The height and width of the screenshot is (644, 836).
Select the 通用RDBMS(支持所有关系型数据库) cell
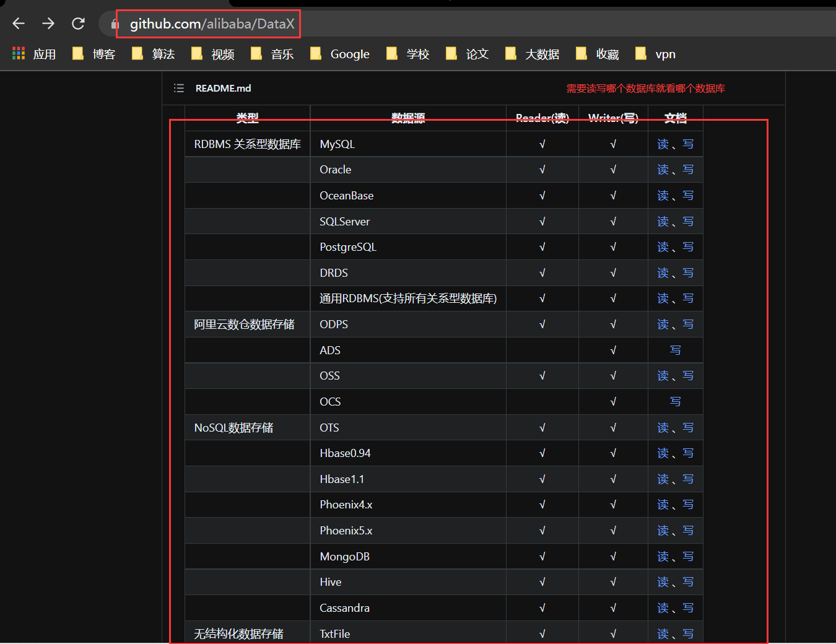click(x=408, y=298)
